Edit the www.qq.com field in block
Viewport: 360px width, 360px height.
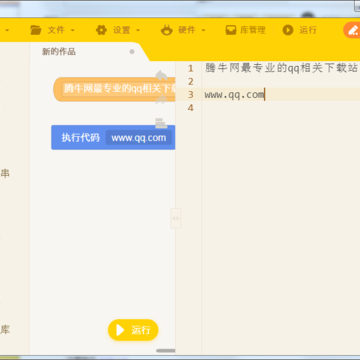pyautogui.click(x=139, y=138)
